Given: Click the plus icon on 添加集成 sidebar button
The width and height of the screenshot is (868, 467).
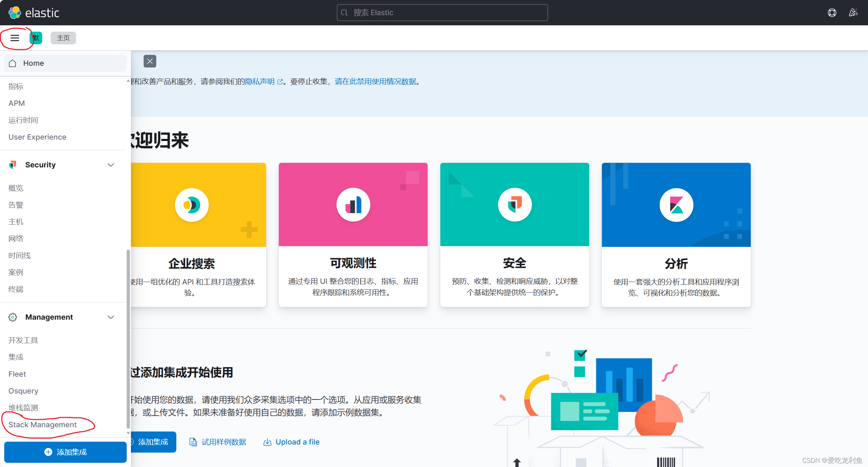Looking at the screenshot, I should tap(48, 452).
